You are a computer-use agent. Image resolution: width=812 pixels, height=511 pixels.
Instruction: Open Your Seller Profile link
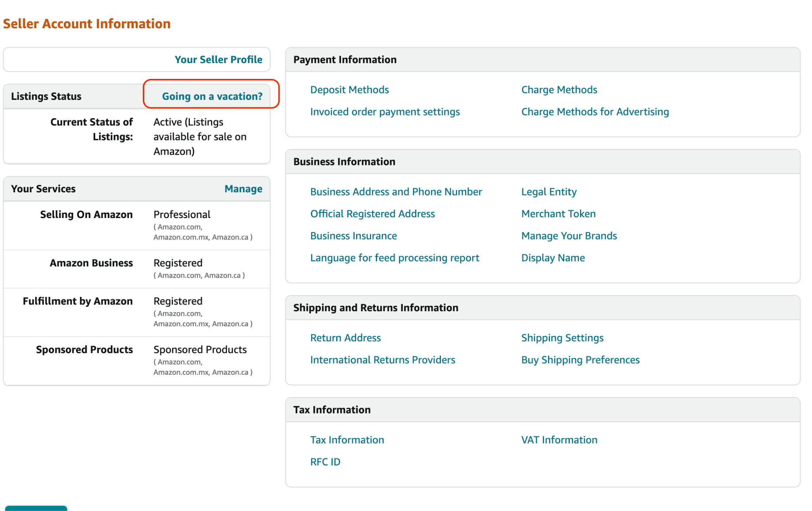[x=218, y=59]
